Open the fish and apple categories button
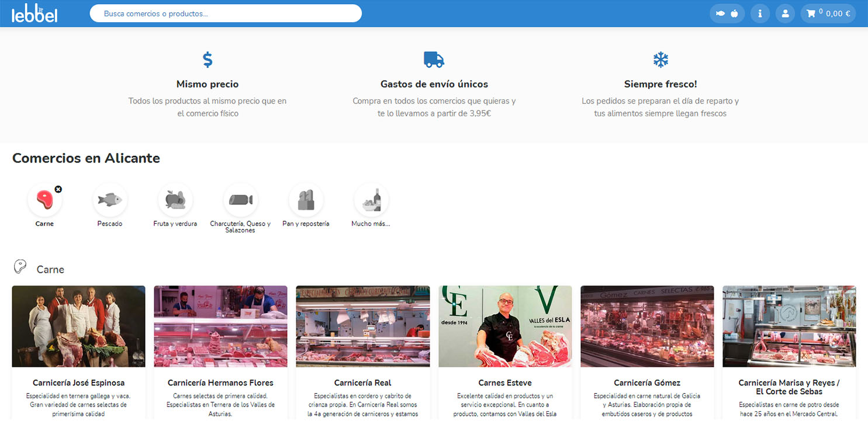 (x=727, y=13)
